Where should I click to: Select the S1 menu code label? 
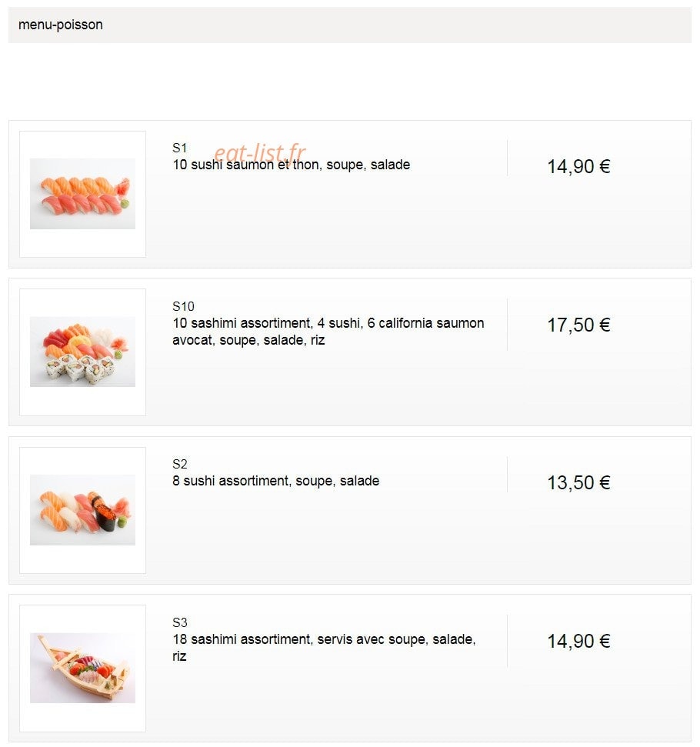pos(180,148)
